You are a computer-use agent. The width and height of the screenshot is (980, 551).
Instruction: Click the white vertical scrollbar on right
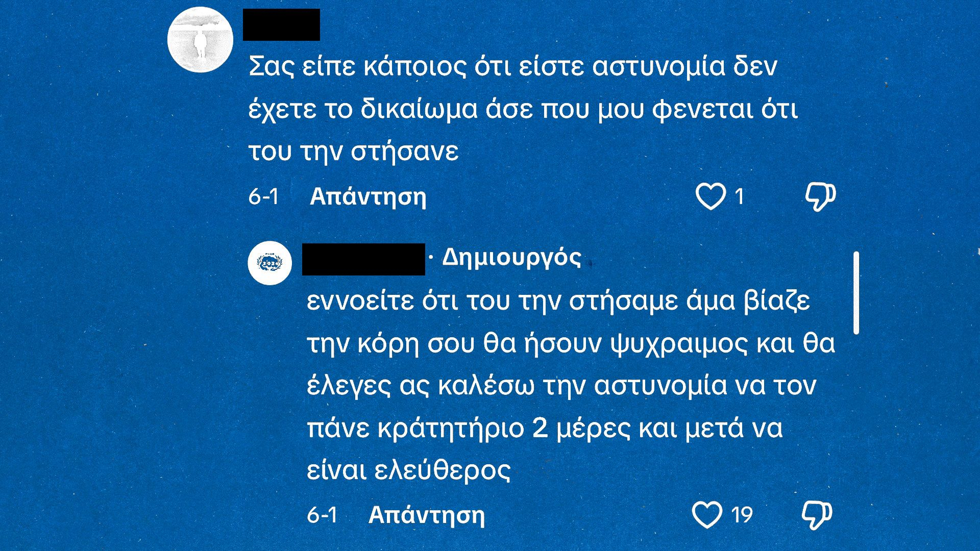click(x=856, y=293)
